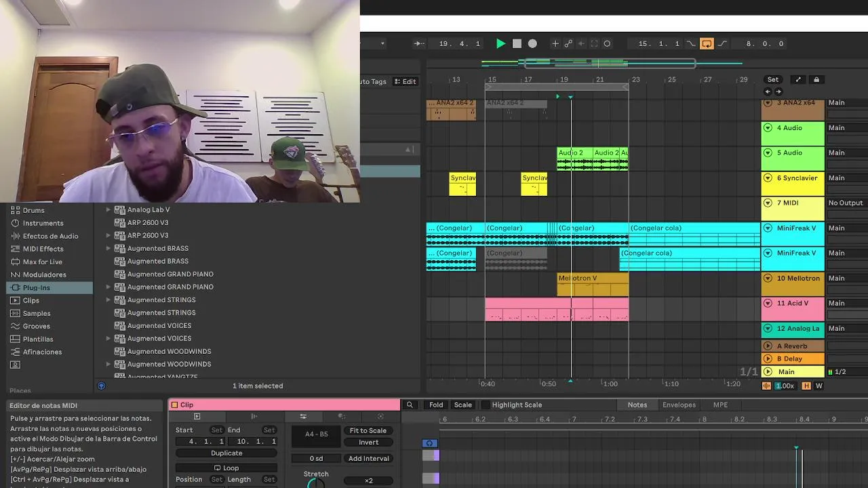
Task: Click the Duplicate clip button
Action: tap(226, 453)
